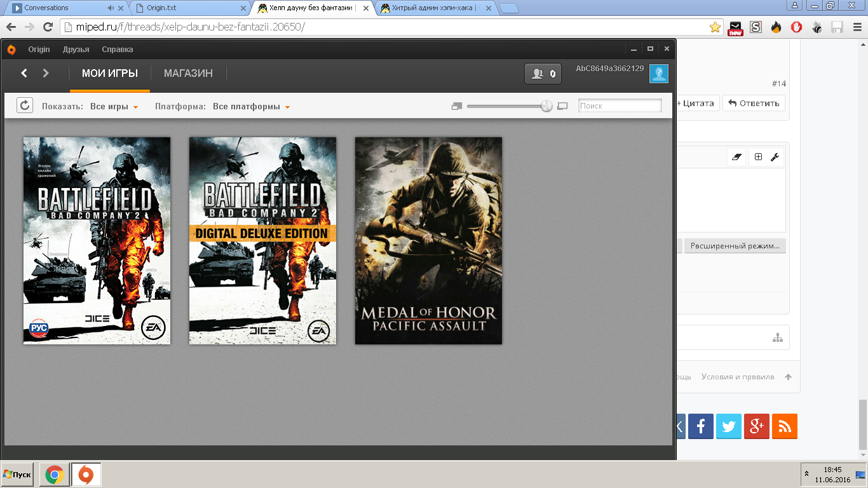Close the Origin.txt browser tab
The height and width of the screenshot is (488, 868).
tap(243, 8)
